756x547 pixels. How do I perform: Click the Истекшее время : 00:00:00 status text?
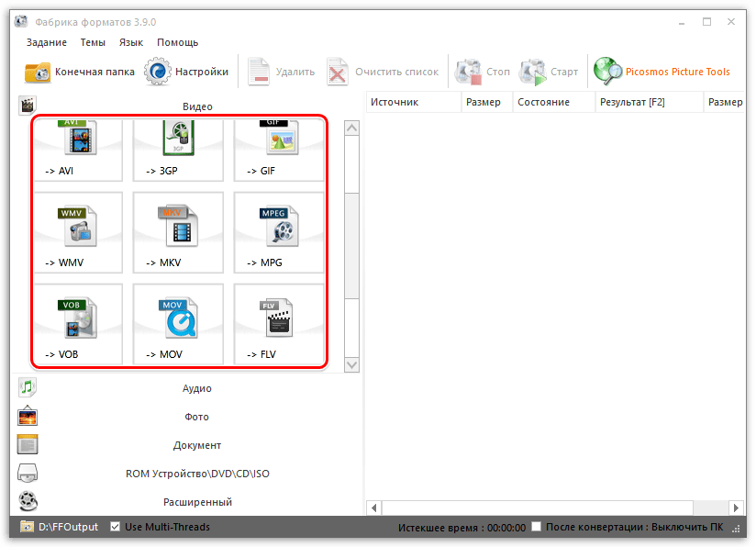pyautogui.click(x=461, y=528)
